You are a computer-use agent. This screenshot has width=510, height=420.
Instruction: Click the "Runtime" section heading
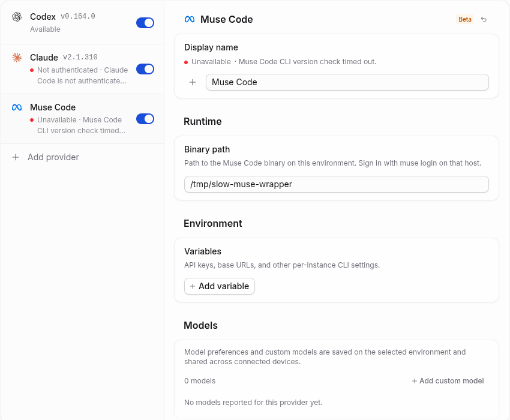pos(203,122)
